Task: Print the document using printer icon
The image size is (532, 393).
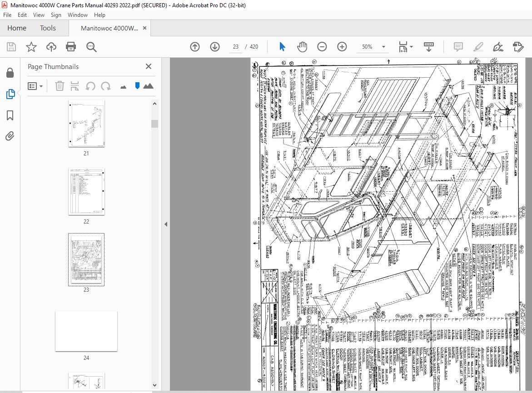Action: (x=71, y=47)
